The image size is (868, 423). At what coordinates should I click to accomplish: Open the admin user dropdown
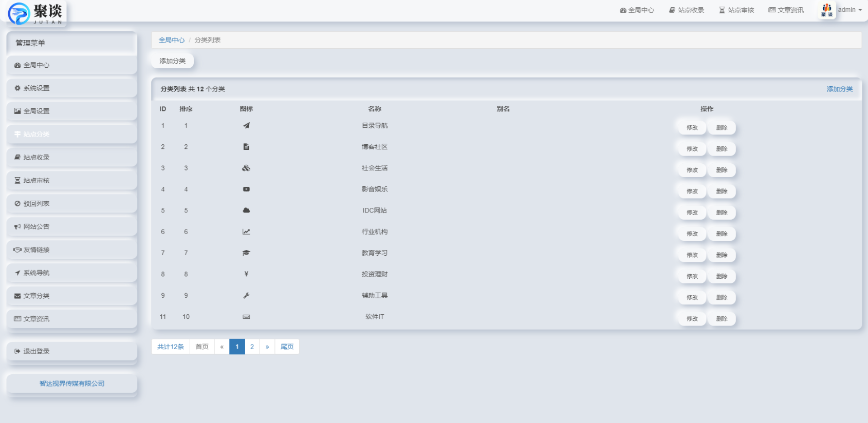(850, 10)
